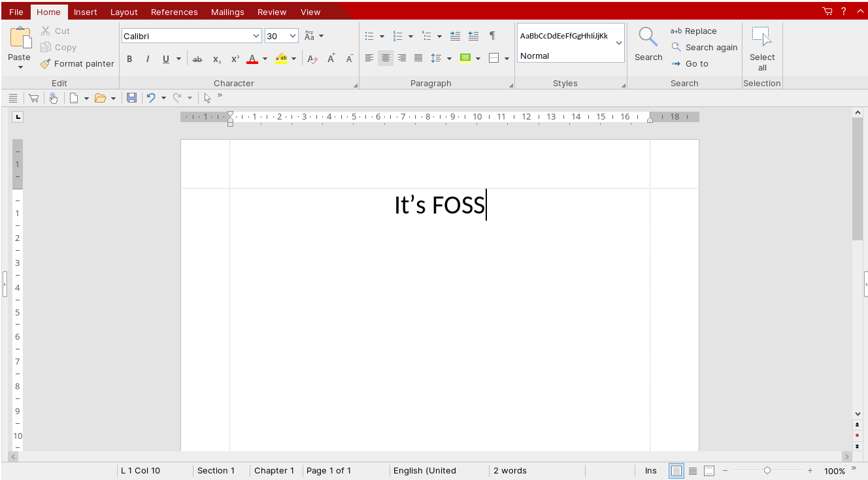
Task: Click the Go to button
Action: [690, 64]
